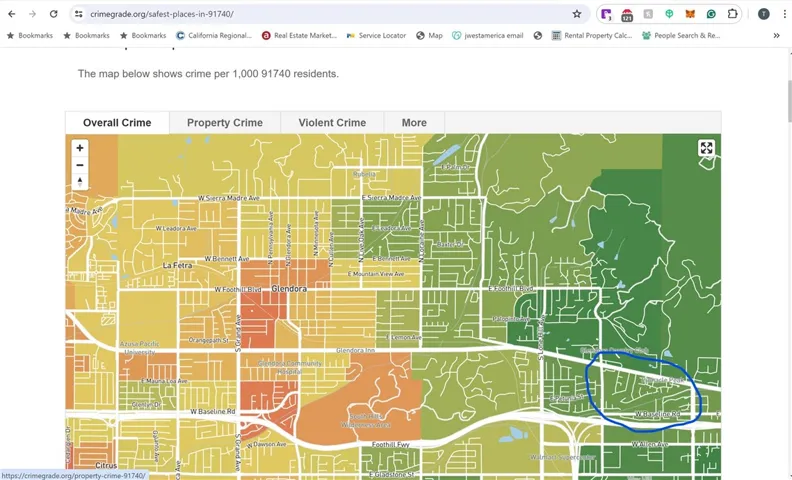Bookmark this page with the star icon
792x480 pixels.
[x=577, y=14]
